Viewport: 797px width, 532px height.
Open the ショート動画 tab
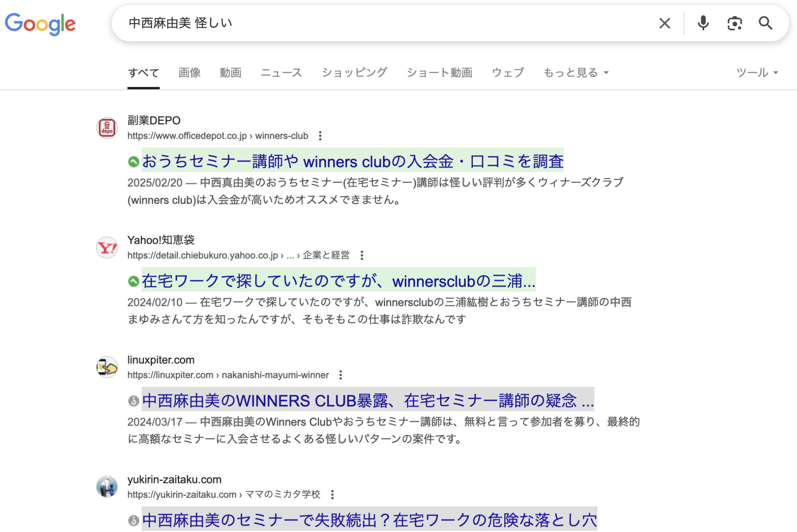pos(439,73)
